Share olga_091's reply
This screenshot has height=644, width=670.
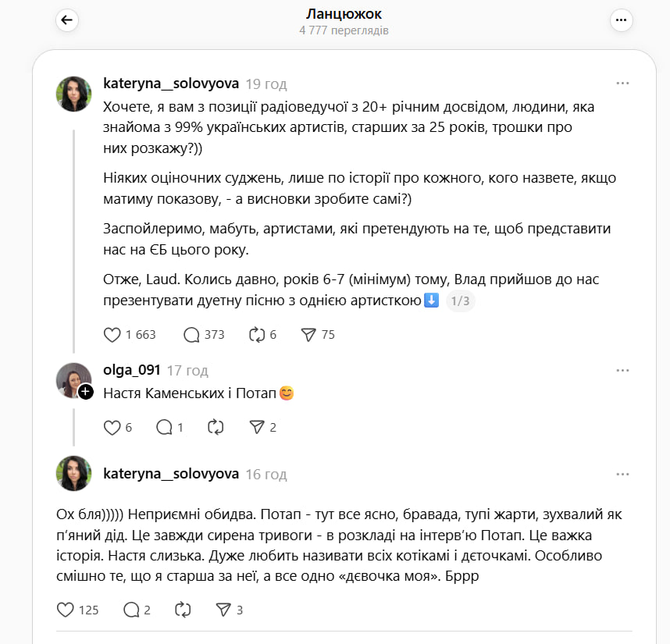point(257,428)
